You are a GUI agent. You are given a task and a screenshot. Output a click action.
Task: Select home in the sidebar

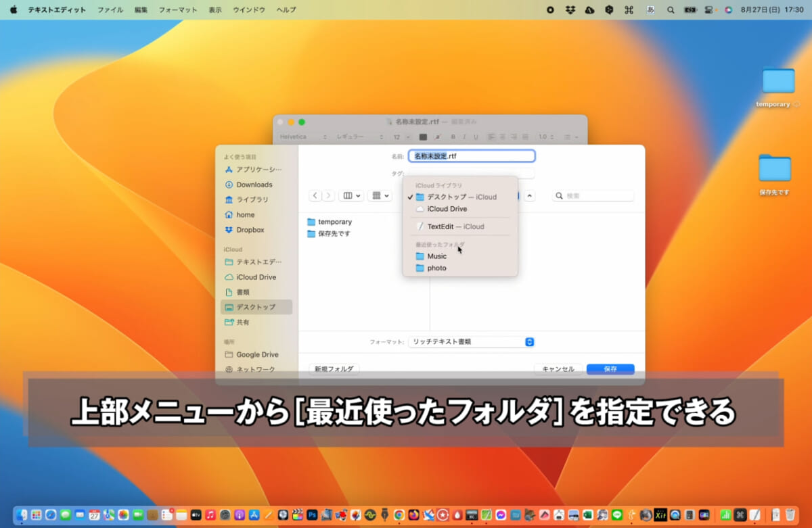pos(256,214)
